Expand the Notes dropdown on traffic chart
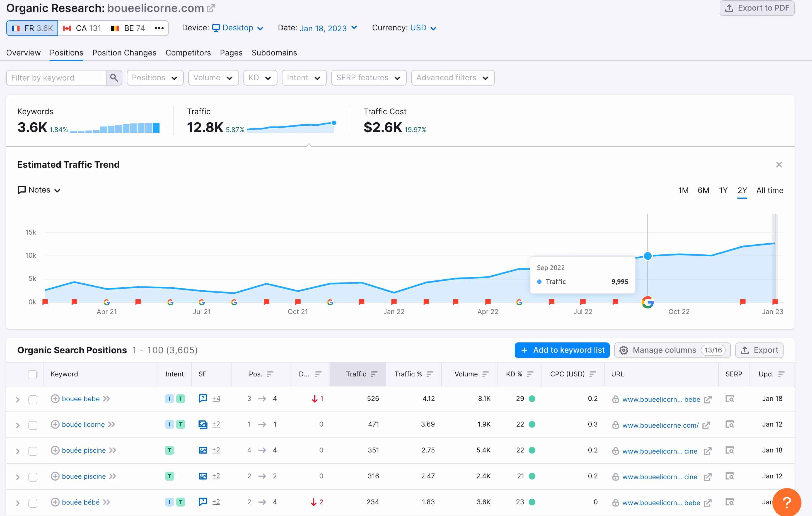Image resolution: width=812 pixels, height=516 pixels. tap(39, 190)
